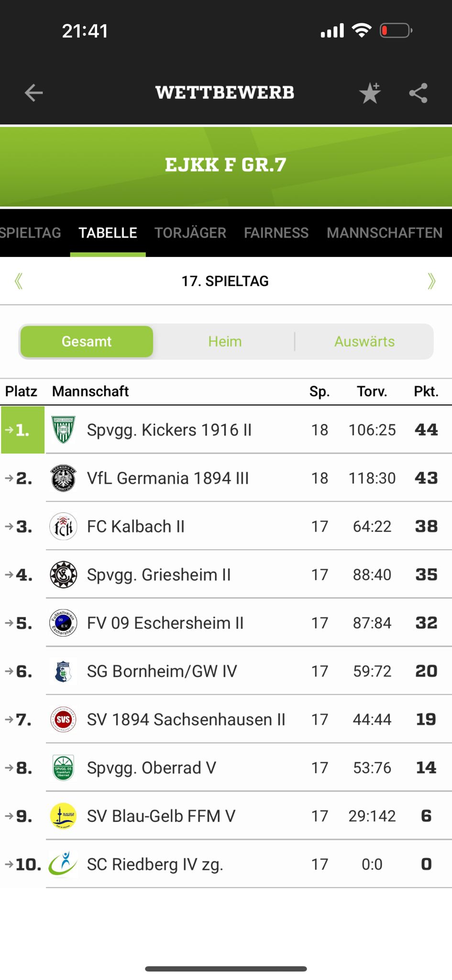Open FV 09 Eschersheim II team row
Viewport: 452px width, 980px height.
[x=226, y=623]
